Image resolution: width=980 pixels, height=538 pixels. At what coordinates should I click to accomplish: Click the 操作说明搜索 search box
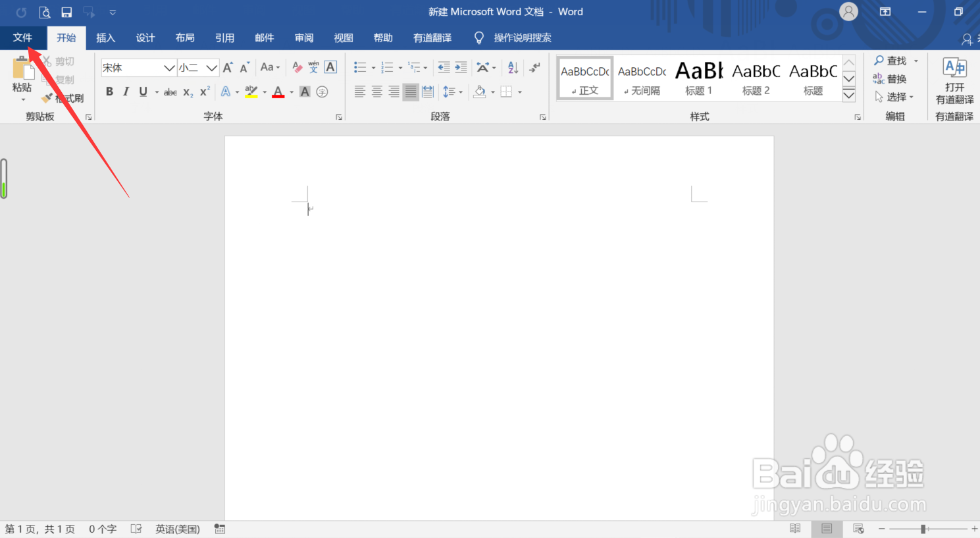[523, 38]
